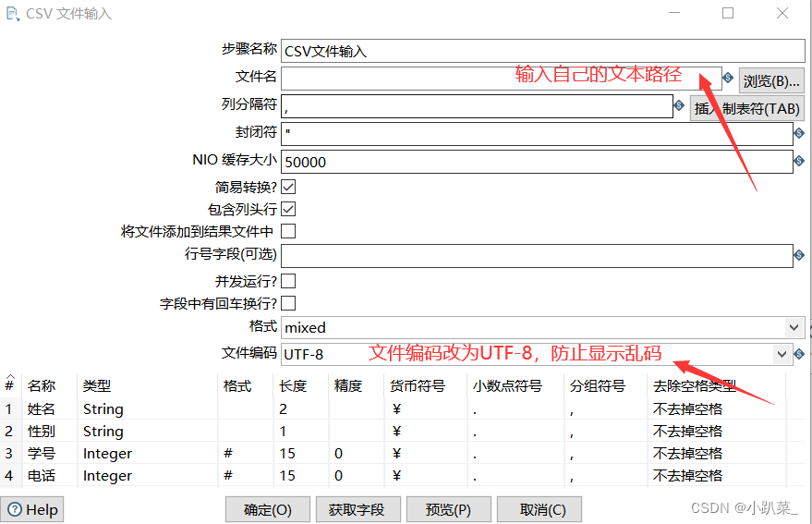Image resolution: width=812 pixels, height=524 pixels.
Task: Click variable icon beside NIO 缓存大小 field
Action: [x=799, y=161]
